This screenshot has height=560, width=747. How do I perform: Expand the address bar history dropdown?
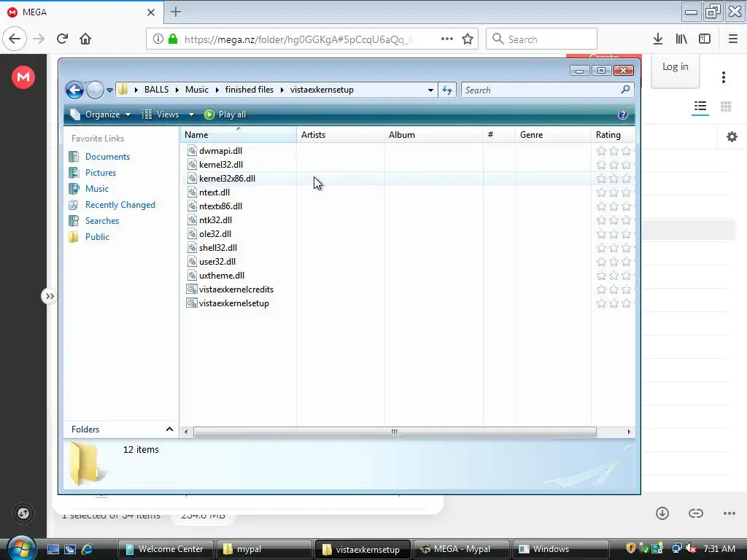click(430, 90)
